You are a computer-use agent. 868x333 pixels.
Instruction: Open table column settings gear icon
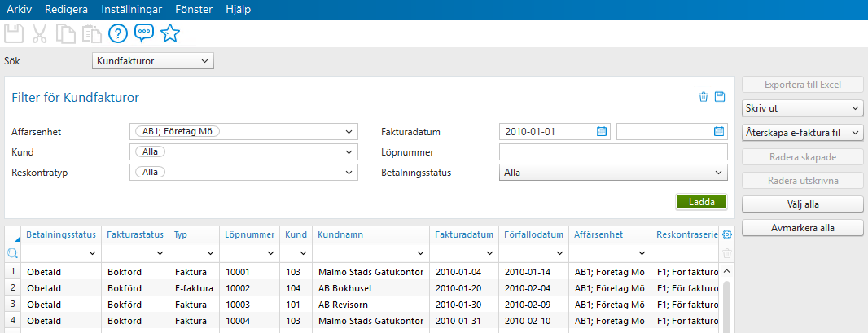pos(727,234)
